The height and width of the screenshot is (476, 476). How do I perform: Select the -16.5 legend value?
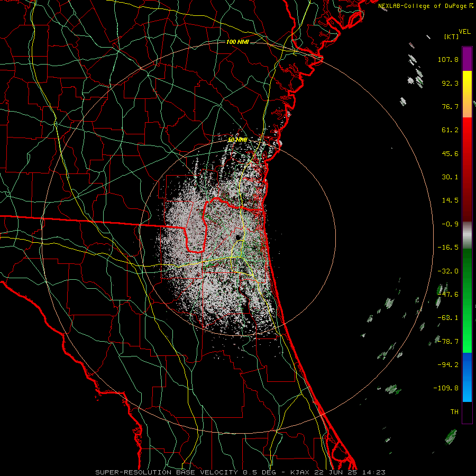pyautogui.click(x=448, y=248)
